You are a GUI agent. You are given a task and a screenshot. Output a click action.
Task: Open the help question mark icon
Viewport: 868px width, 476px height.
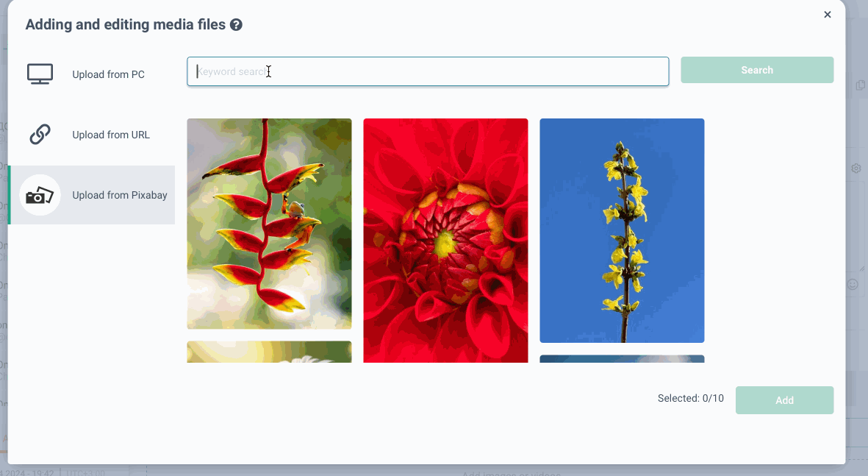[237, 25]
